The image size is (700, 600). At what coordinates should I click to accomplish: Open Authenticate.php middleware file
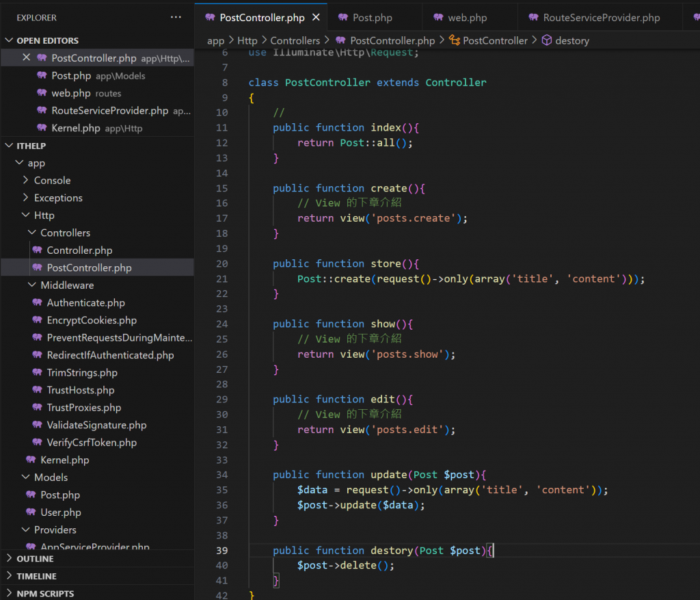click(97, 302)
